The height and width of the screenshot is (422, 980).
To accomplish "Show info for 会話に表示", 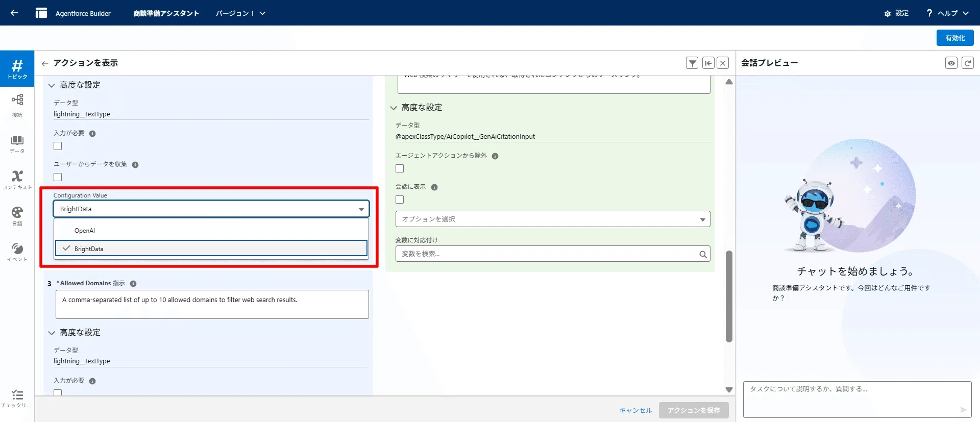I will [x=434, y=187].
